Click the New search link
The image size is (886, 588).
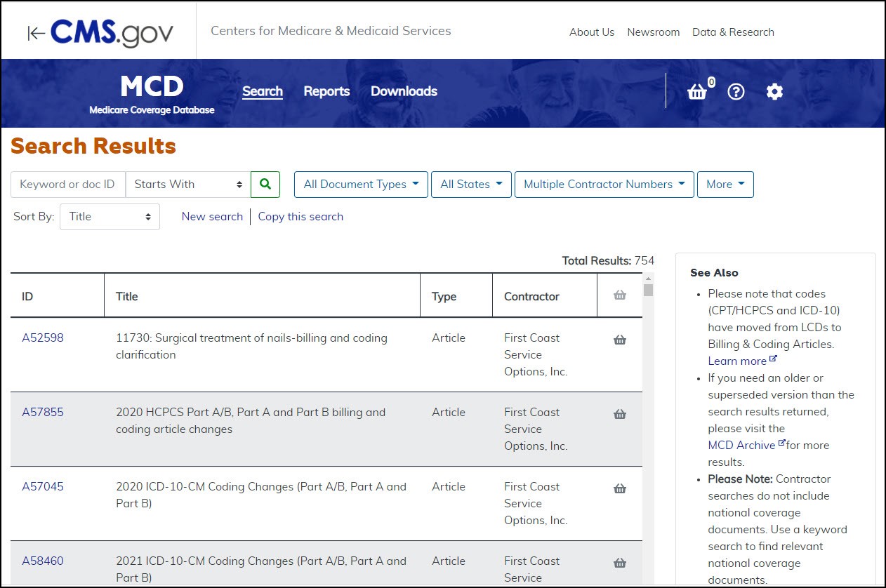click(x=212, y=217)
